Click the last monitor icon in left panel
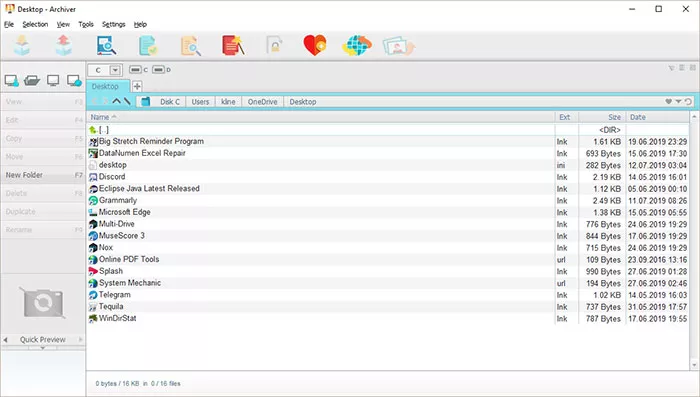The width and height of the screenshot is (700, 397). pyautogui.click(x=74, y=81)
